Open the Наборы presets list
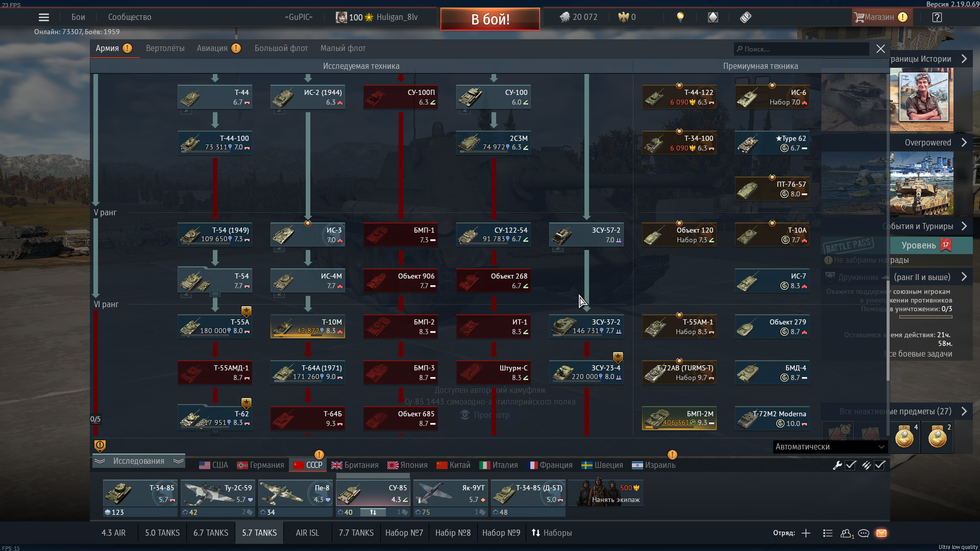980x551 pixels. pos(552,533)
